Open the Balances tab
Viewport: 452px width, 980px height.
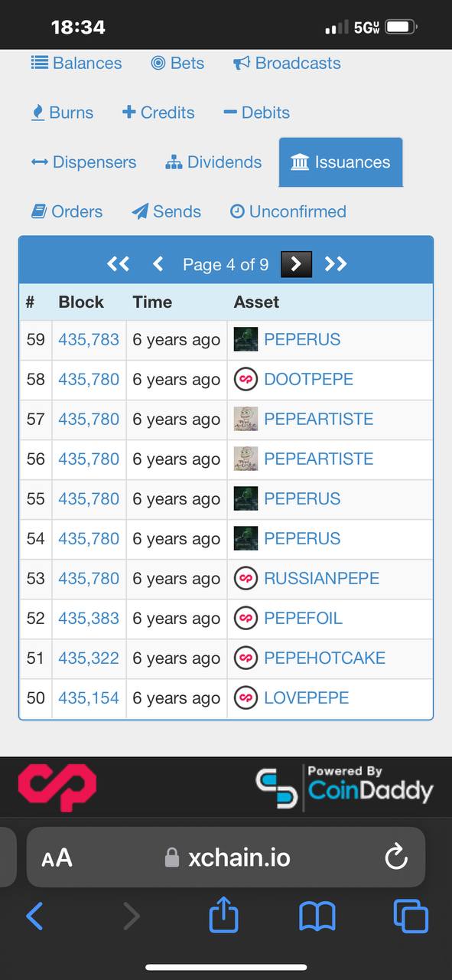[x=76, y=63]
